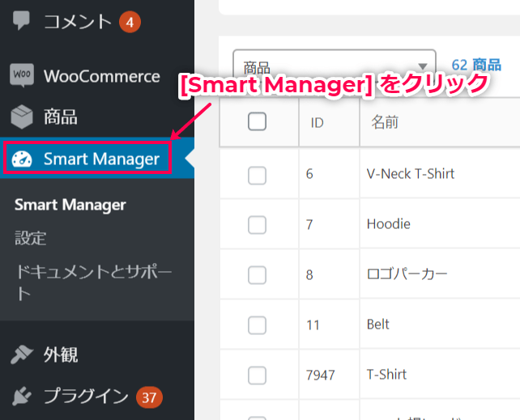Open the コメント menu item
Image resolution: width=520 pixels, height=420 pixels.
78,22
